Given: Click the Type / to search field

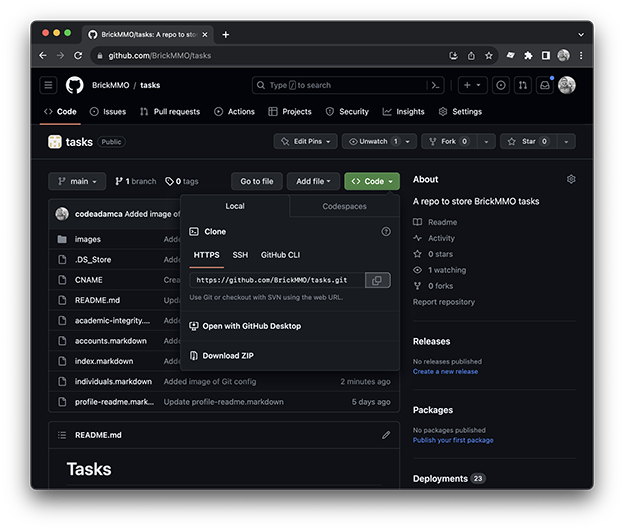Looking at the screenshot, I should coord(339,85).
